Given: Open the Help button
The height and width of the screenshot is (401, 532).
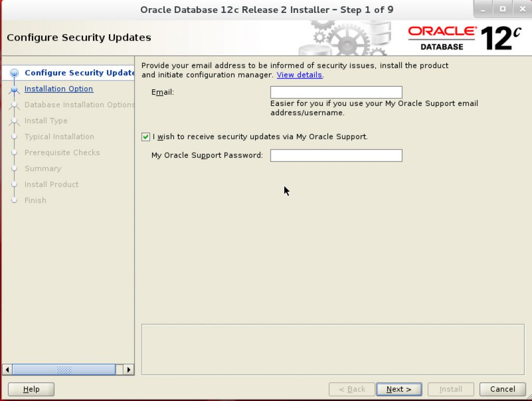Looking at the screenshot, I should click(x=31, y=389).
